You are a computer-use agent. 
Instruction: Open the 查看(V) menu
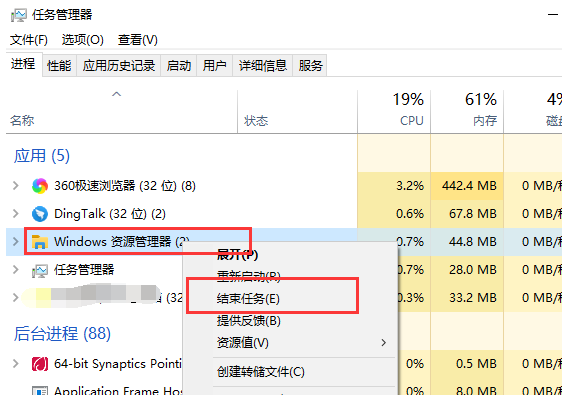(x=138, y=40)
